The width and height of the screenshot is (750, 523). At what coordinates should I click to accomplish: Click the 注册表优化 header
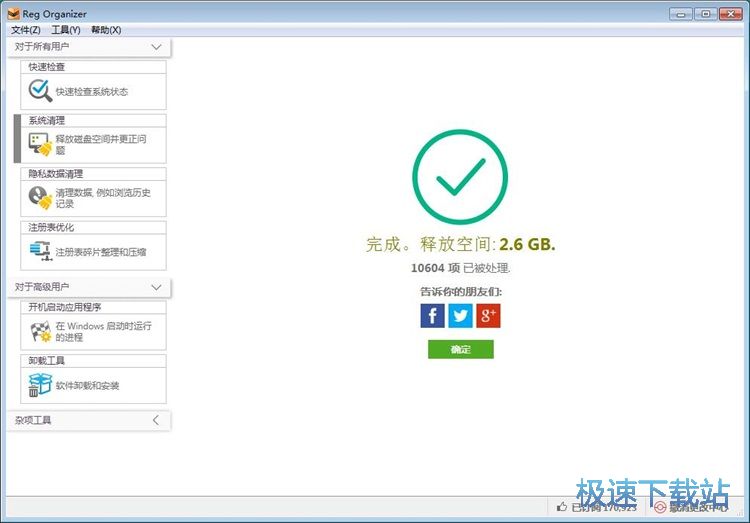pos(93,227)
